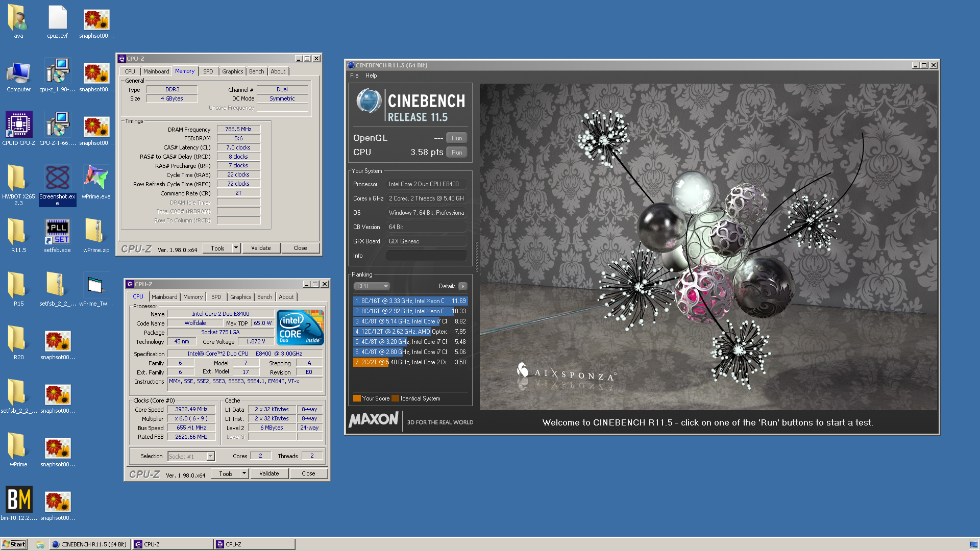Image resolution: width=980 pixels, height=551 pixels.
Task: Open HWBOT X265 2.3 folder
Action: [18, 185]
